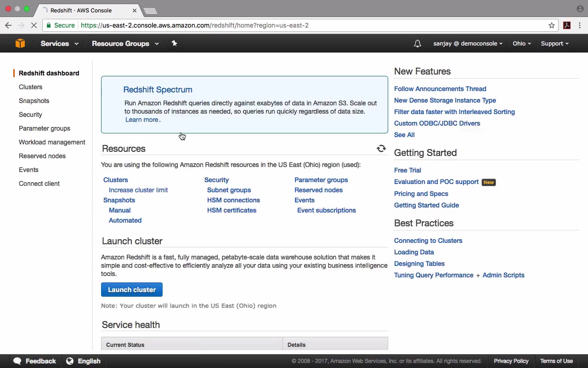The image size is (588, 368).
Task: Click See All new features
Action: tap(404, 135)
